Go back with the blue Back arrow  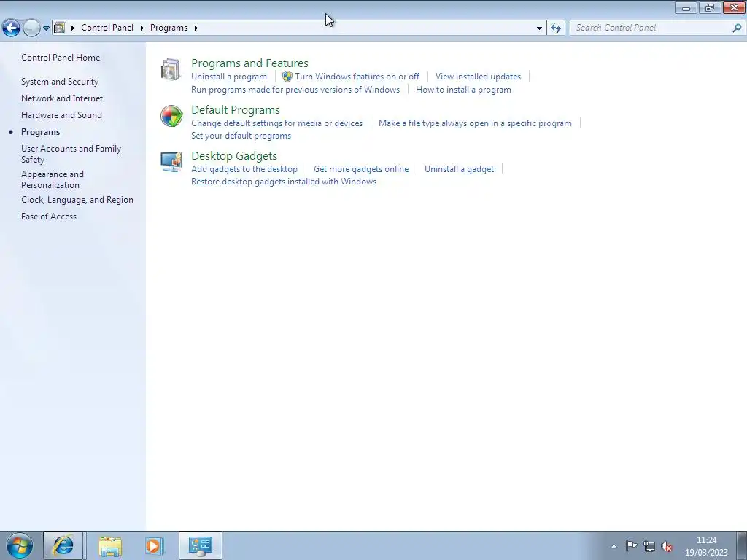point(12,28)
